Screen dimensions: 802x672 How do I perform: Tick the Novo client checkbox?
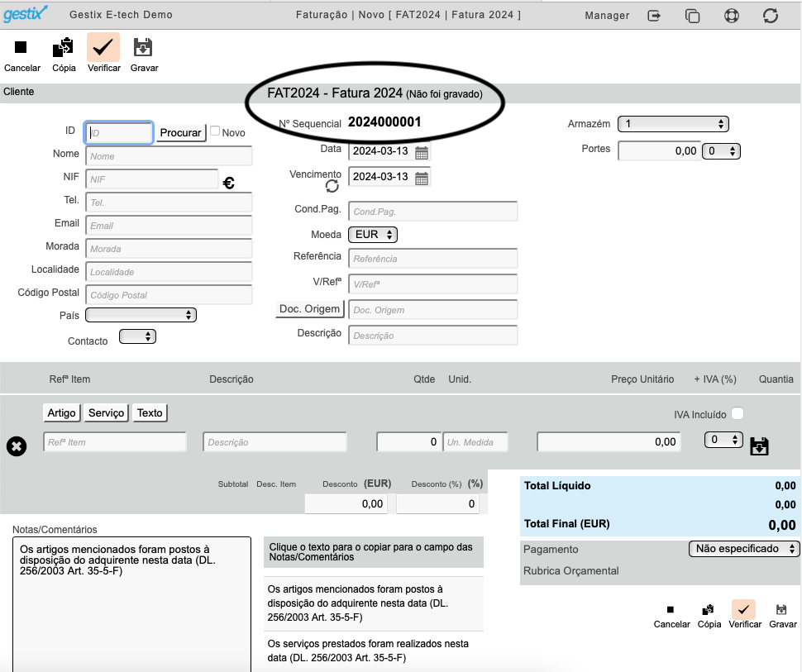[215, 131]
